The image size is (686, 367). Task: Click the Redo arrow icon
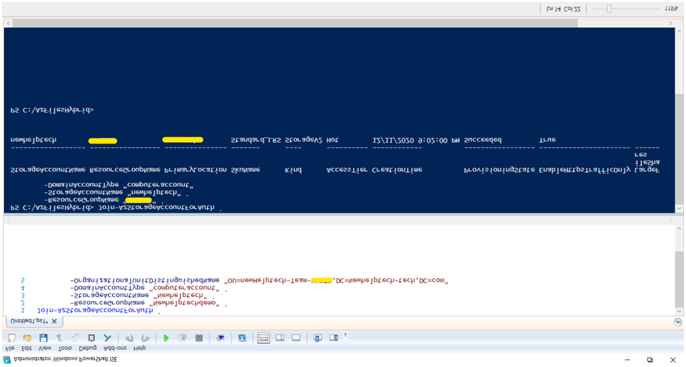pyautogui.click(x=145, y=338)
